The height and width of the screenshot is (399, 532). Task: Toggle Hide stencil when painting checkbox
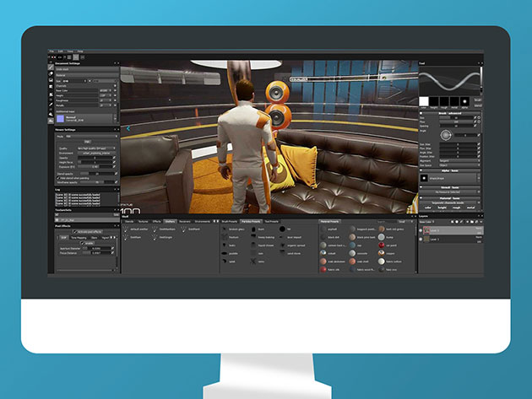(58, 178)
